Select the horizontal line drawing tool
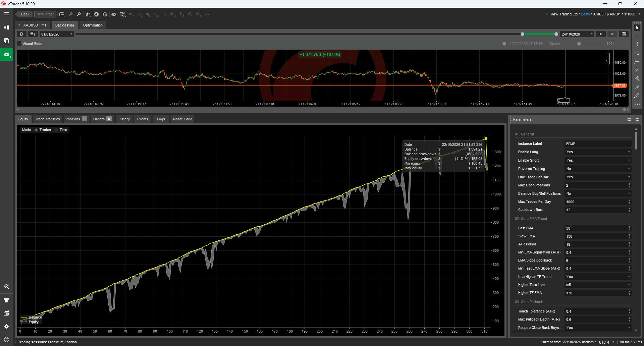Viewport: 644px width, 346px height. (x=637, y=62)
